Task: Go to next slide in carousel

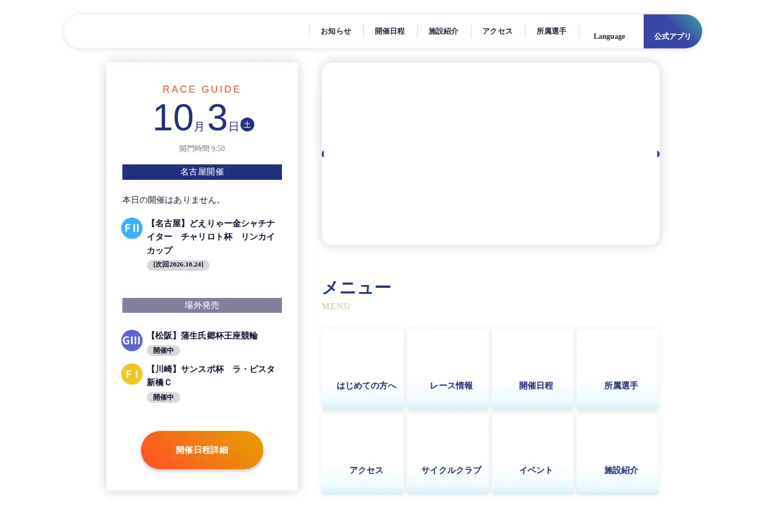Action: coord(657,154)
